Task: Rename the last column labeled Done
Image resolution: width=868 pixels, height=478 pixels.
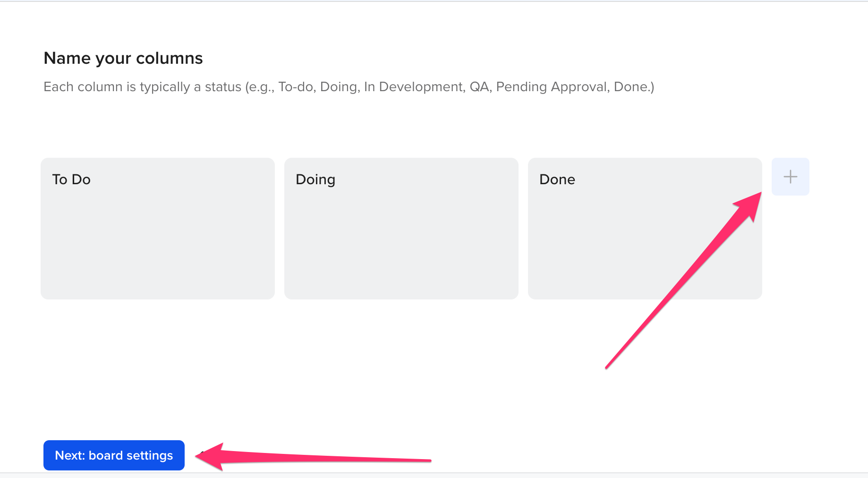Action: click(x=557, y=179)
